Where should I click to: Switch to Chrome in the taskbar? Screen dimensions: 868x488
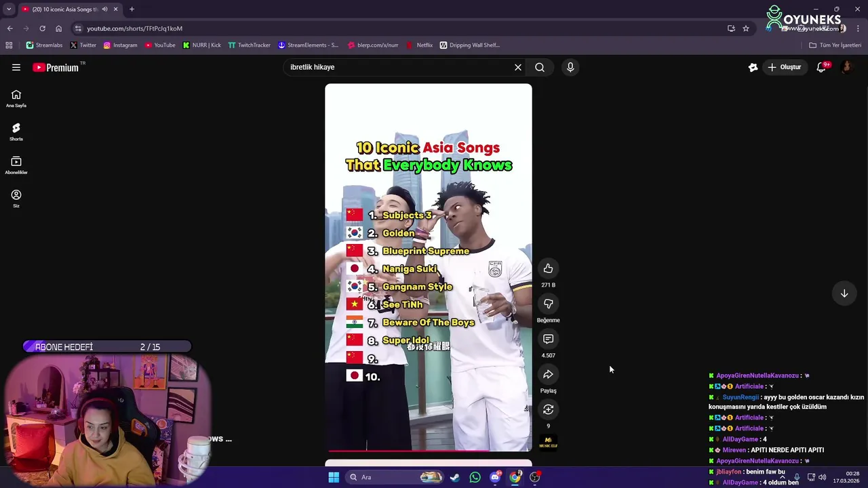(x=515, y=477)
